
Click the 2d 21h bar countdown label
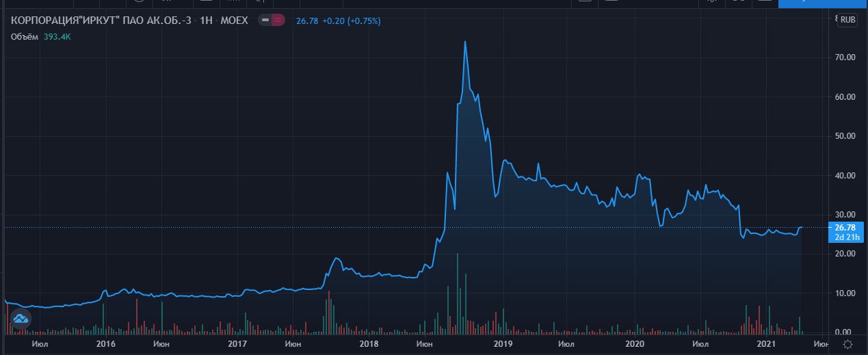(845, 237)
